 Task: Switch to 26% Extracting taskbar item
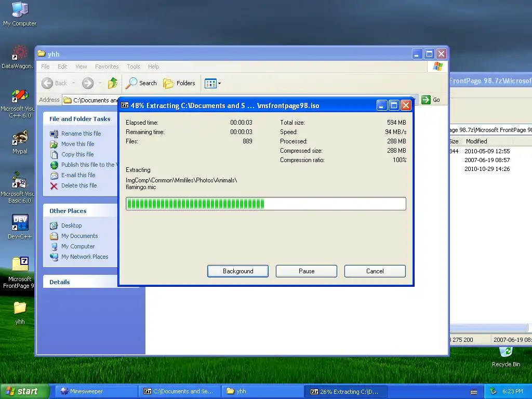point(345,391)
